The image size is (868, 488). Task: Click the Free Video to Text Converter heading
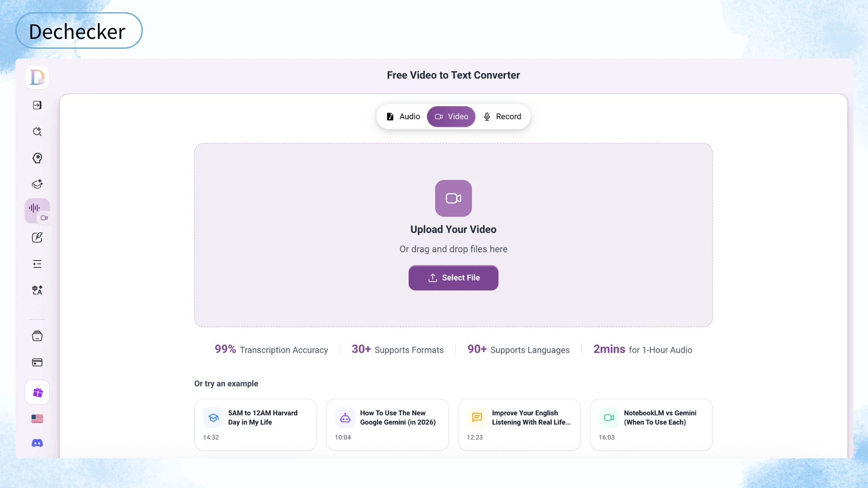(453, 75)
